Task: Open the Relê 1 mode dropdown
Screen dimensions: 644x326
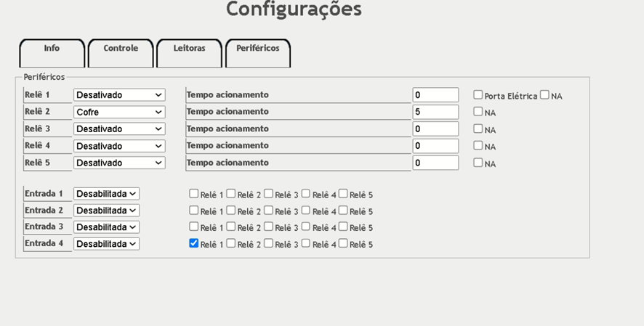Action: click(x=119, y=95)
